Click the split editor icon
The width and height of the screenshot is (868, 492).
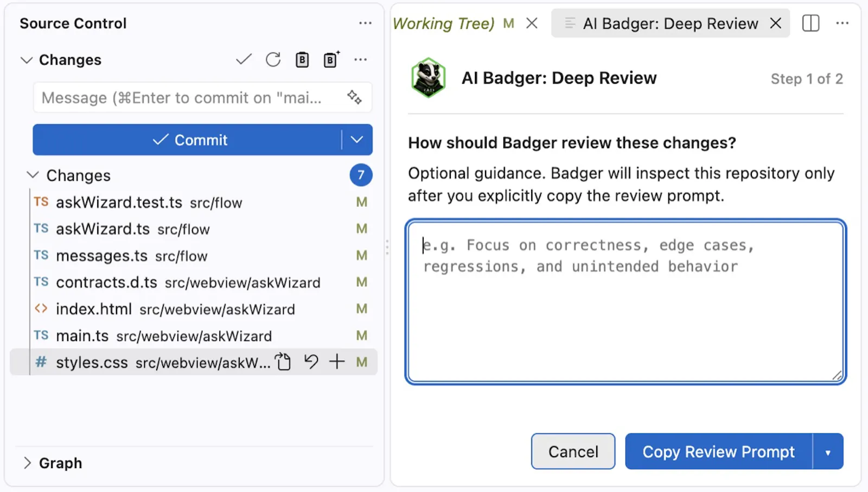pyautogui.click(x=810, y=23)
